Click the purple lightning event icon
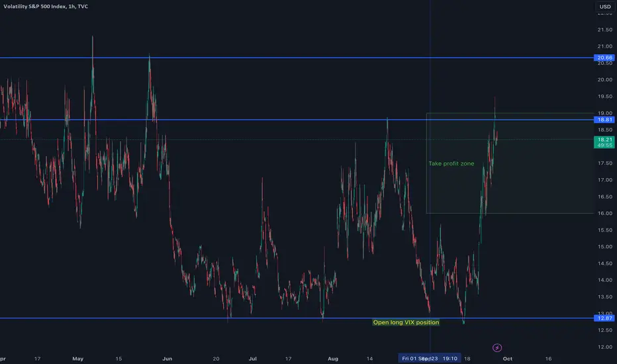The image size is (617, 364). (497, 347)
